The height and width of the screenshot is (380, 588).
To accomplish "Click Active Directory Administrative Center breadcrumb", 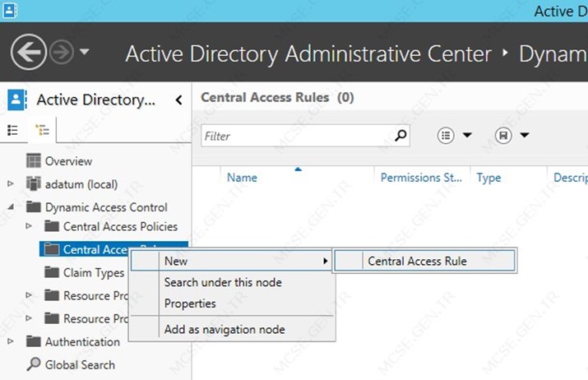I will pos(308,54).
